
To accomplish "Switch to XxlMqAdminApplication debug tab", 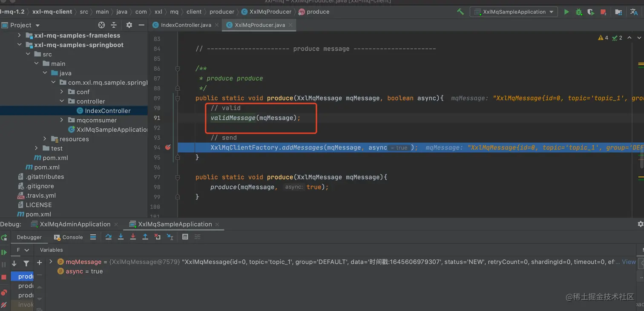I will (75, 224).
